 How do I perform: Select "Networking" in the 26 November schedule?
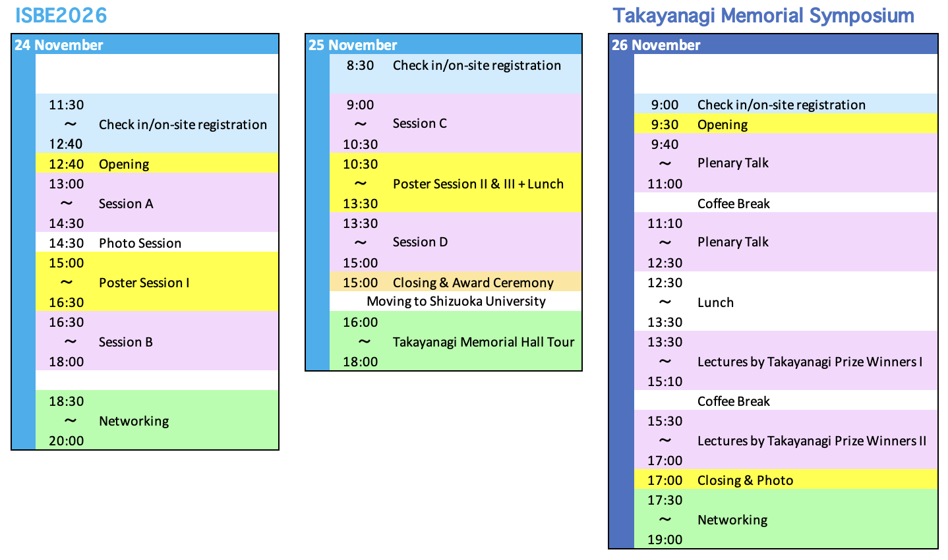tap(732, 520)
